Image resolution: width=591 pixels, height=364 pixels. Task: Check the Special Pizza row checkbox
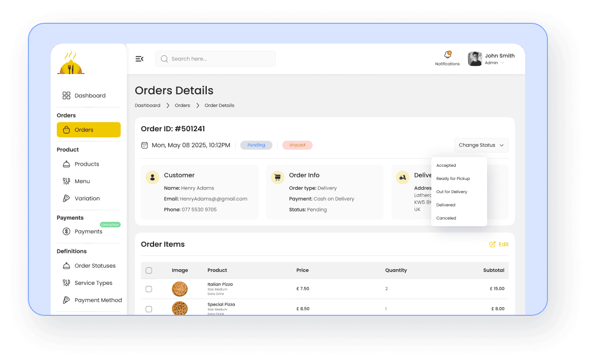(149, 308)
